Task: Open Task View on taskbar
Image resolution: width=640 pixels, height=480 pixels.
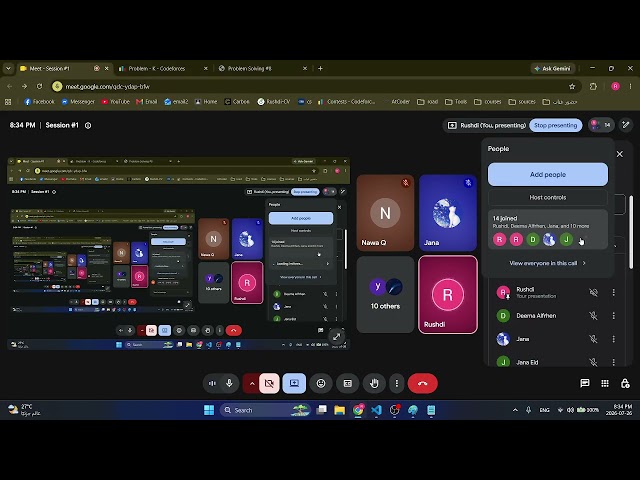Action: [321, 410]
